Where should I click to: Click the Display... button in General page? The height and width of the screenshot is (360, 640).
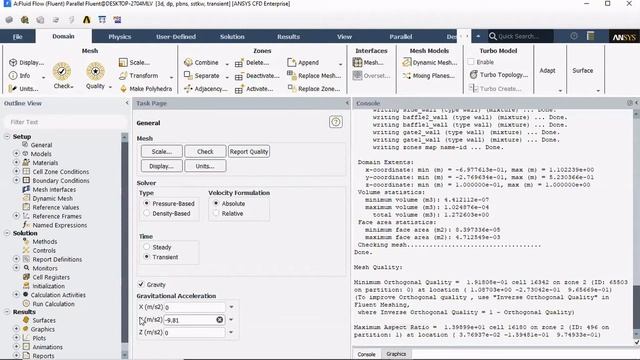pyautogui.click(x=162, y=166)
